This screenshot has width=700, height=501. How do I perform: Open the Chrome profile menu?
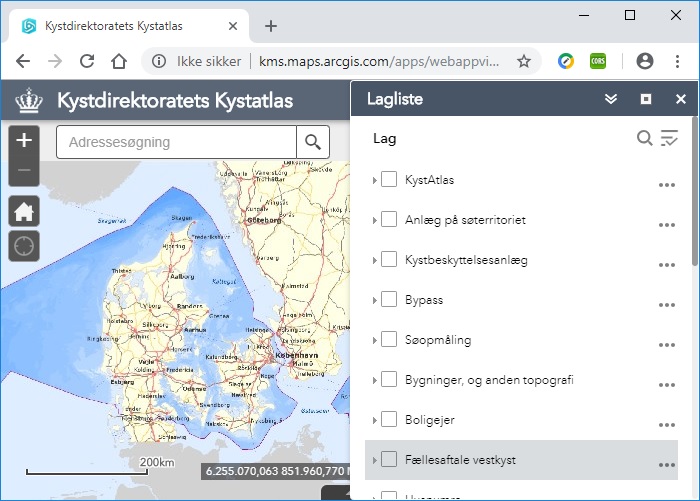coord(645,61)
